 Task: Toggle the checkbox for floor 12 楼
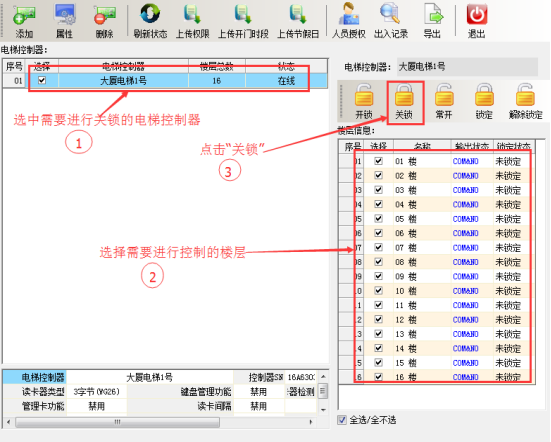(378, 319)
